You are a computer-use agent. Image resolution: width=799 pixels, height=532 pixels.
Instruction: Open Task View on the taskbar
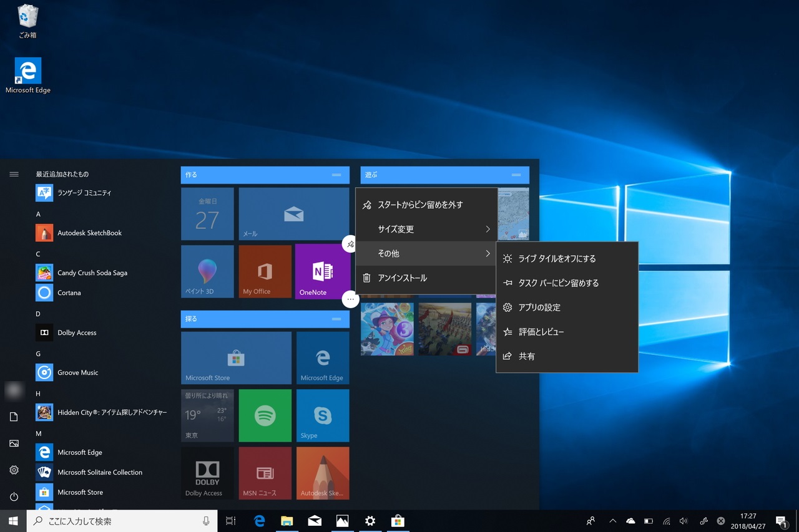[231, 521]
